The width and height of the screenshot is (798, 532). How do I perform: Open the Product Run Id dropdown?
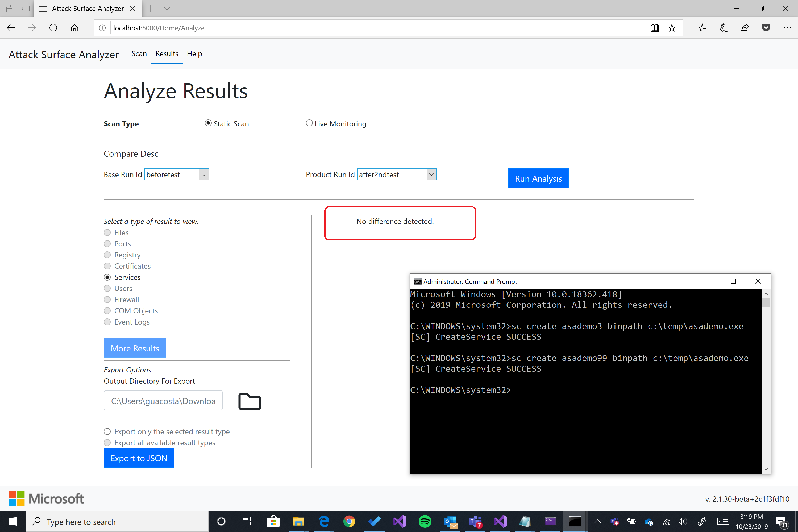click(431, 174)
